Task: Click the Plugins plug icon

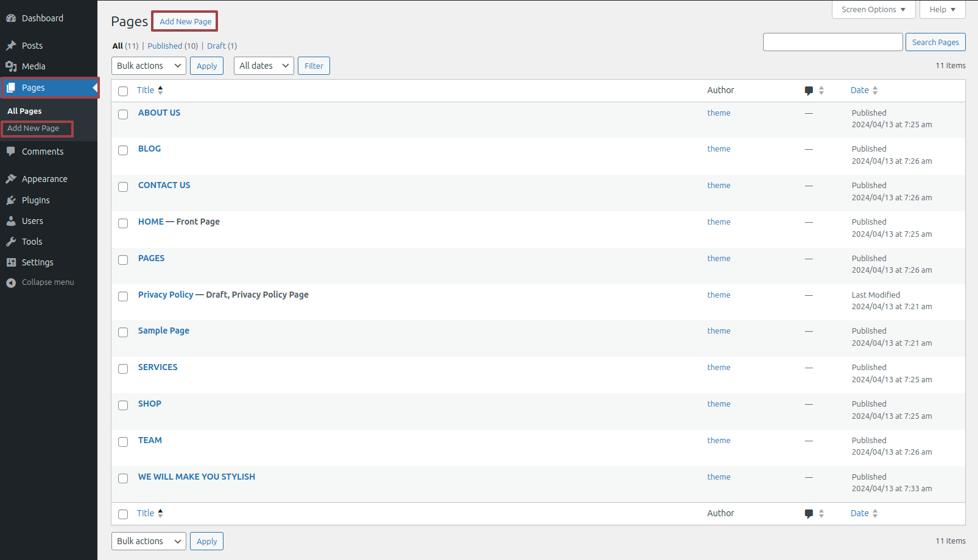Action: [11, 200]
